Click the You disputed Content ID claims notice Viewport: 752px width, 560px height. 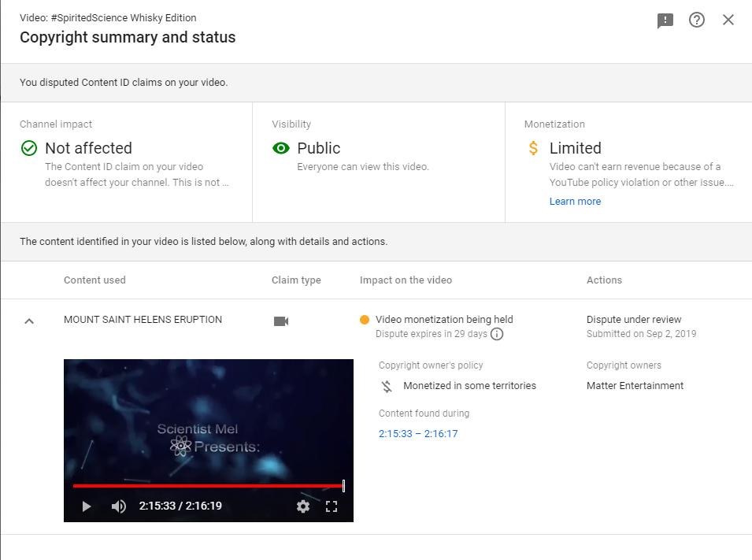(x=124, y=83)
